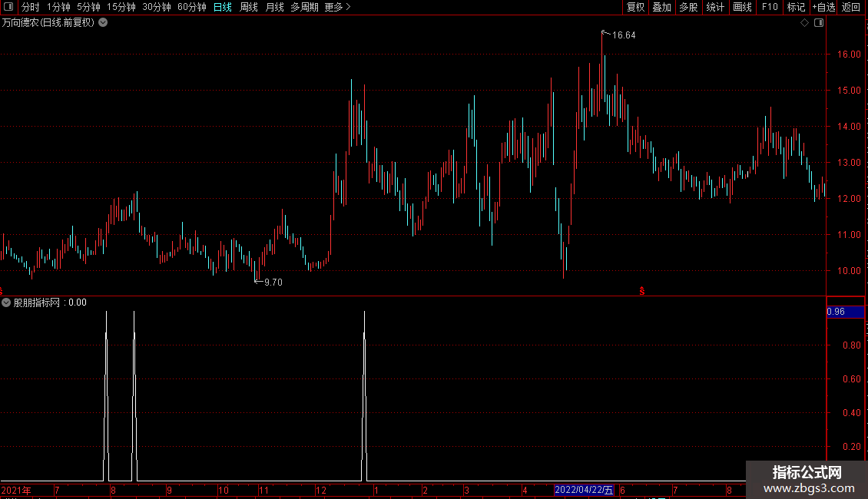Switch to 月线 monthly chart

click(x=274, y=7)
